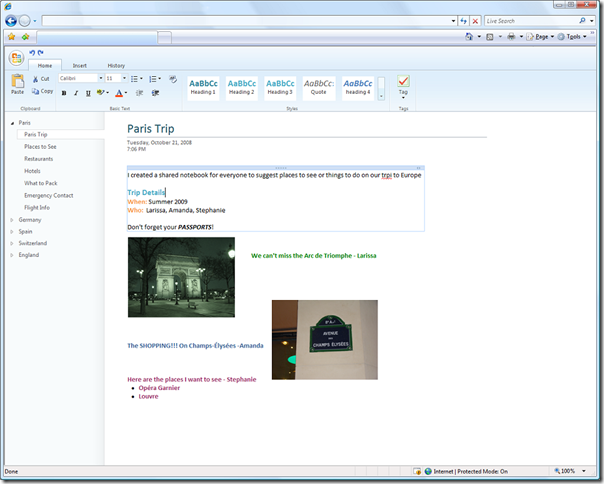Apply the Heading 1 style

click(x=203, y=87)
